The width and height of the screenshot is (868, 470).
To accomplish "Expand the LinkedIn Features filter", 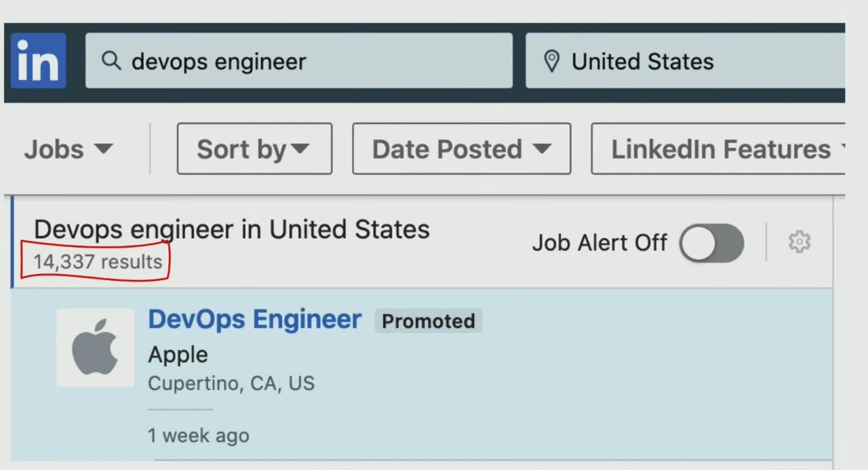I will [720, 149].
